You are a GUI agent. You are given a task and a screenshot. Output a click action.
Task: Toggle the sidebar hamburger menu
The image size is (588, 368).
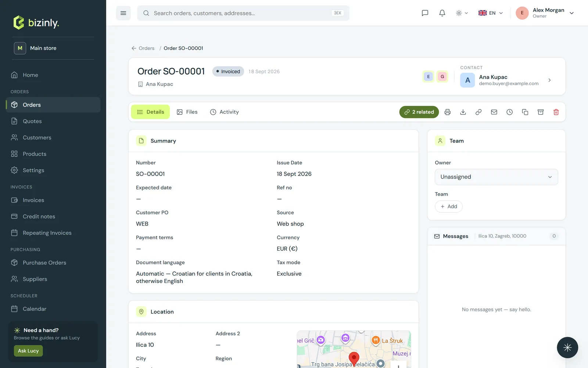(x=123, y=13)
